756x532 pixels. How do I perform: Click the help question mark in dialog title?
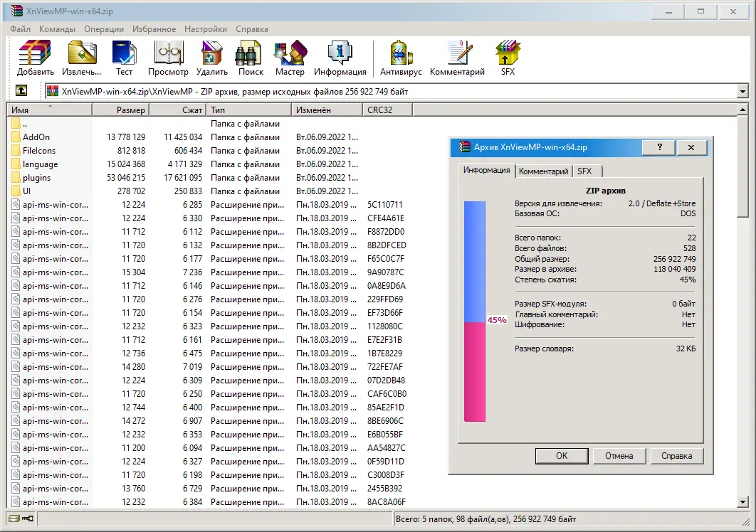(x=660, y=147)
